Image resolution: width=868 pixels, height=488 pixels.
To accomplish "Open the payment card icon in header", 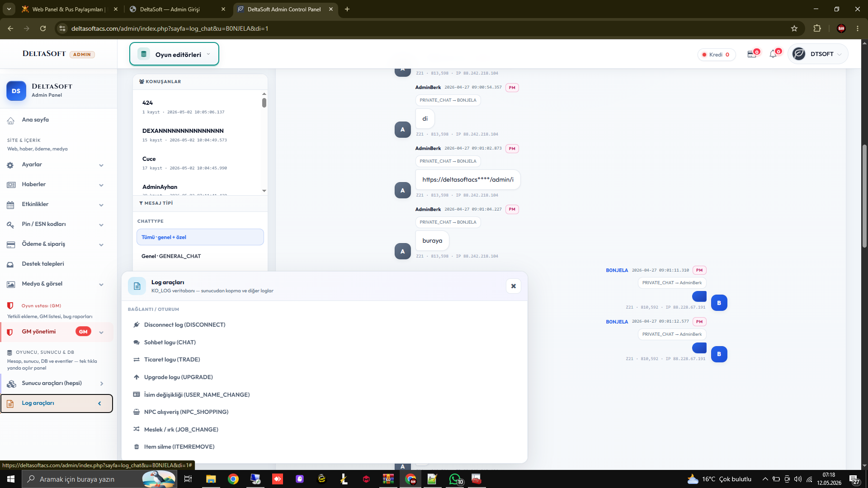I will (x=751, y=54).
